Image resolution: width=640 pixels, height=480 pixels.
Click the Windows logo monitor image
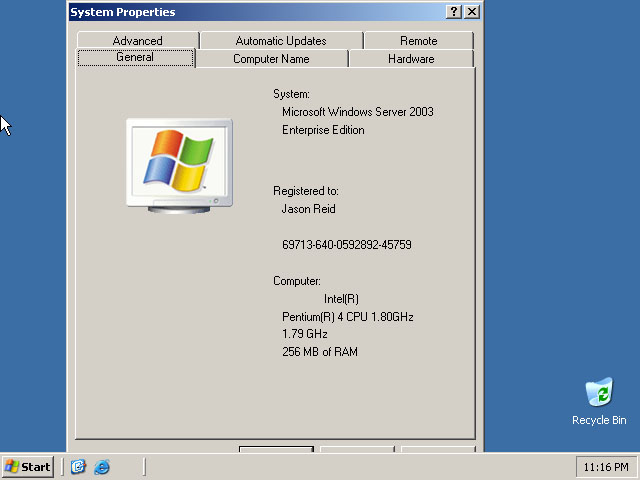click(180, 165)
